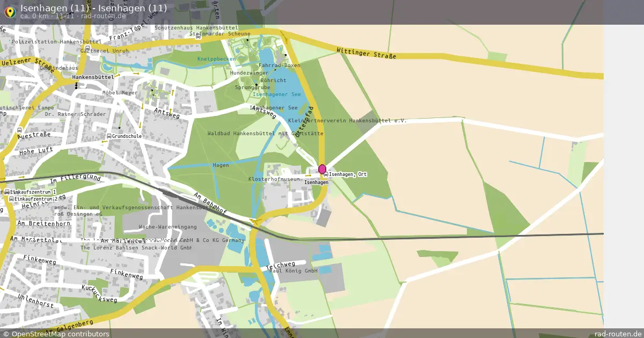
Task: Click bus stop icon below Schützenhaus label
Action: 199,36
